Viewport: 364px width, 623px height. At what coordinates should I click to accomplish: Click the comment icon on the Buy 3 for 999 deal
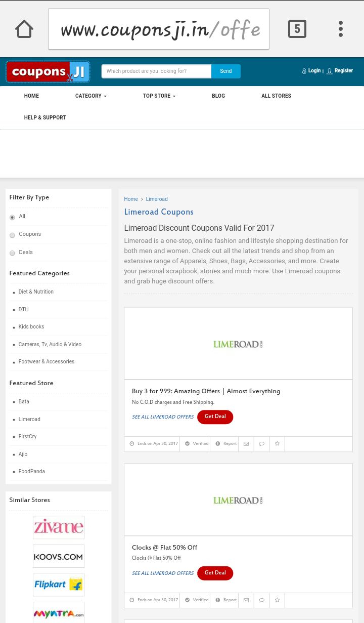tap(261, 444)
